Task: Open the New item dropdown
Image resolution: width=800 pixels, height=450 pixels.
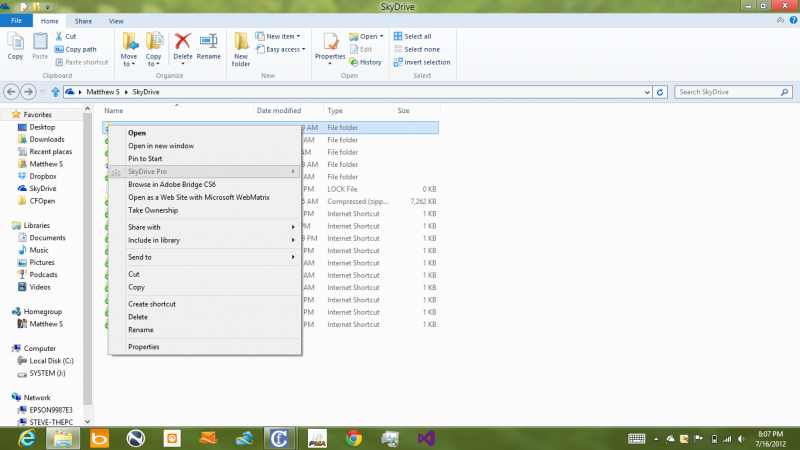Action: pos(278,36)
